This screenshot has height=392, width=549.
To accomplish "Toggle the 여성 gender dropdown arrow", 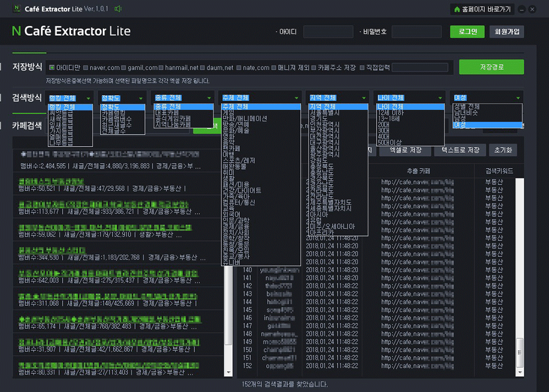I will 518,98.
